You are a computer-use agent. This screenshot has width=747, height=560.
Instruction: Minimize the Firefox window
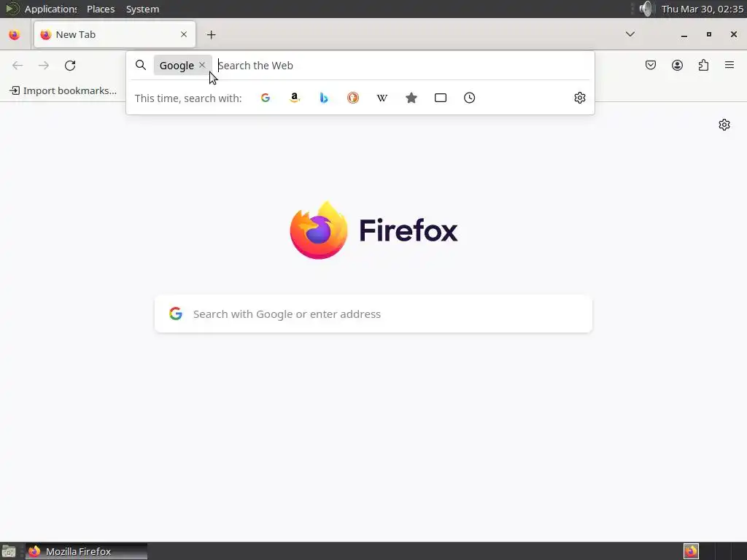point(684,35)
